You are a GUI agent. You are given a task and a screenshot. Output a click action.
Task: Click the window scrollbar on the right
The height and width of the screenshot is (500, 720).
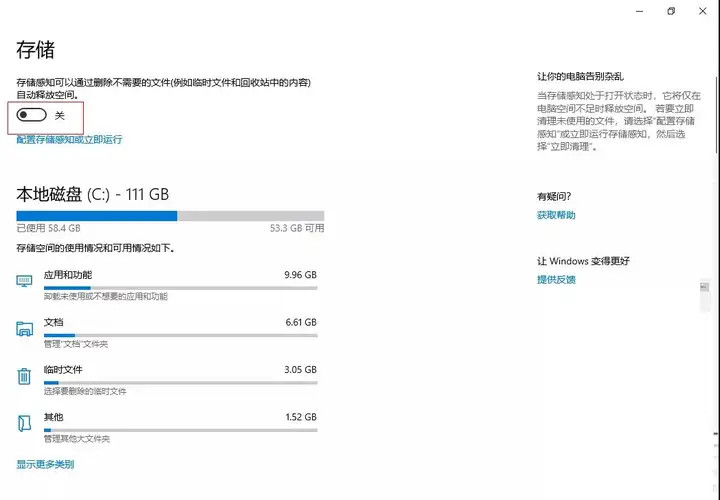pyautogui.click(x=717, y=115)
